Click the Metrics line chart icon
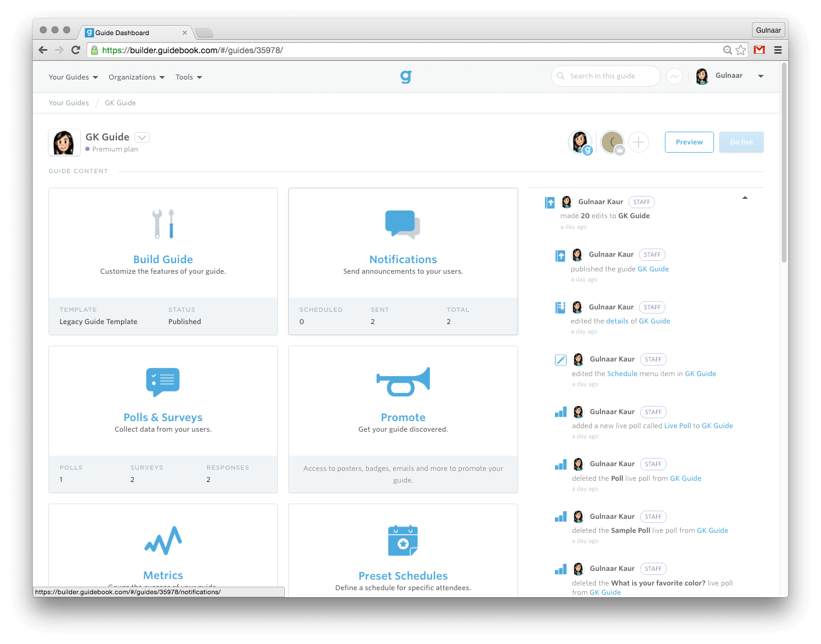Viewport: 821px width, 644px height. click(163, 540)
